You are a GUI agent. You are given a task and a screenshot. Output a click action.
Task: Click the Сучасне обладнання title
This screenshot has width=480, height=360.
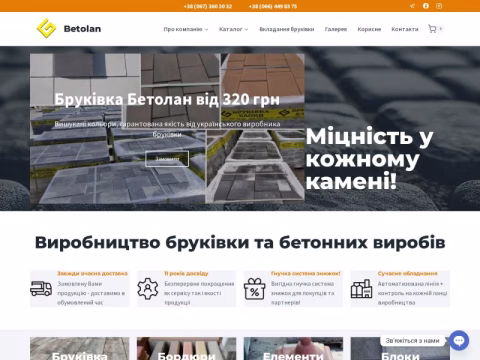pos(407,273)
